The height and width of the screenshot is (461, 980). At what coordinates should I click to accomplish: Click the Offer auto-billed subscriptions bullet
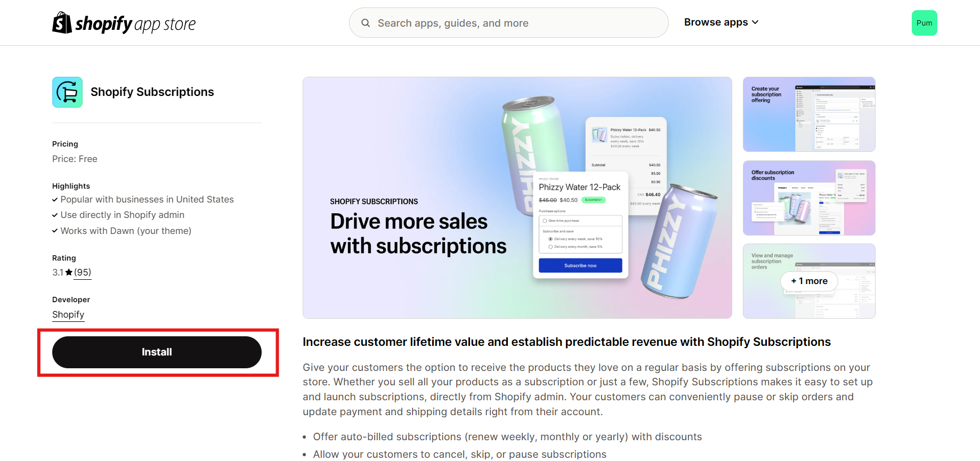[508, 437]
